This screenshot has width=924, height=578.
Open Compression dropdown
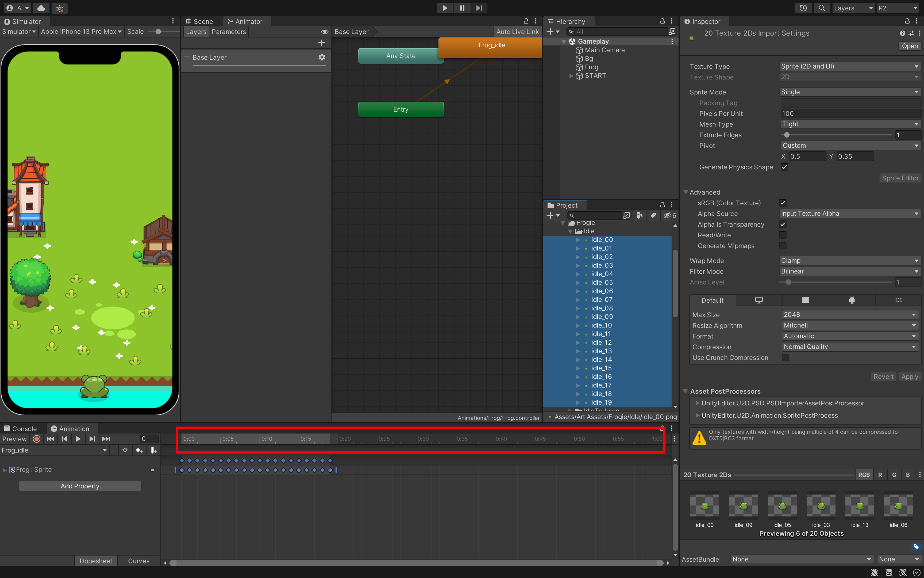[850, 347]
